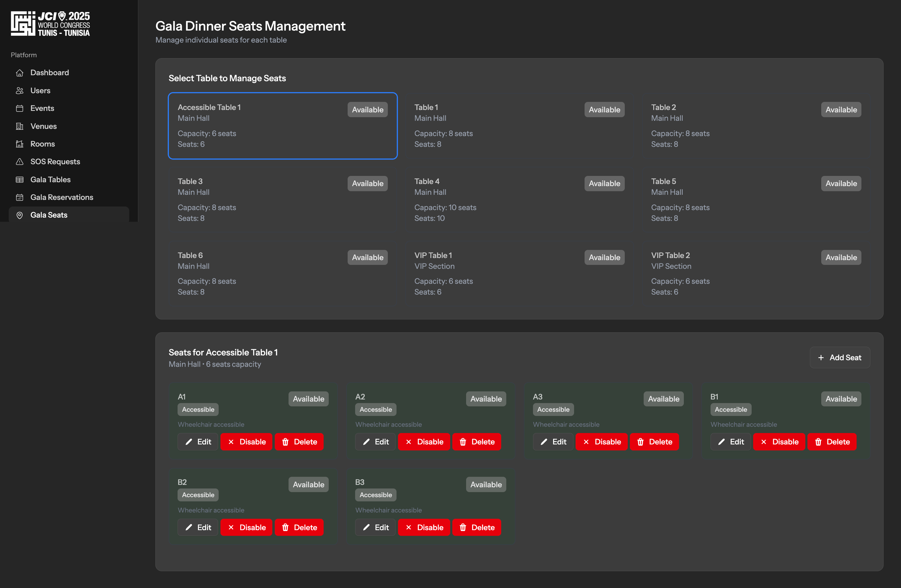Disable seat B2
This screenshot has height=588, width=901.
tap(246, 527)
